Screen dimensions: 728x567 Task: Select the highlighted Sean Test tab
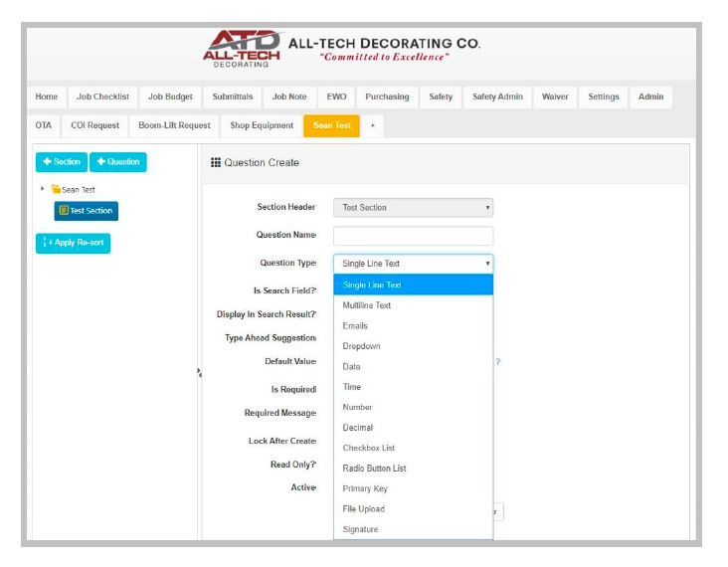[331, 125]
